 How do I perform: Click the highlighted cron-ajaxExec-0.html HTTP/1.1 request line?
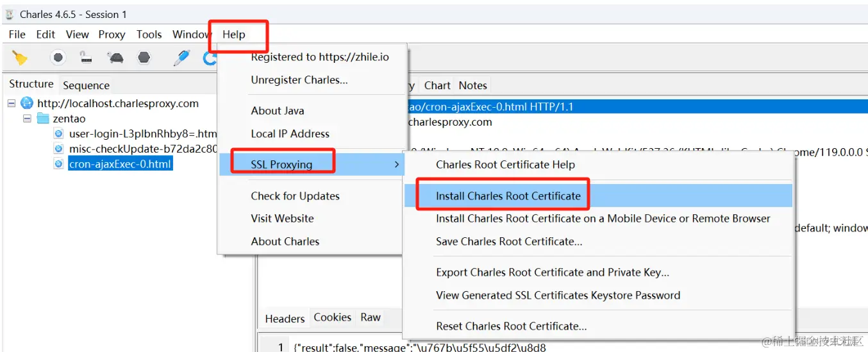(x=637, y=107)
